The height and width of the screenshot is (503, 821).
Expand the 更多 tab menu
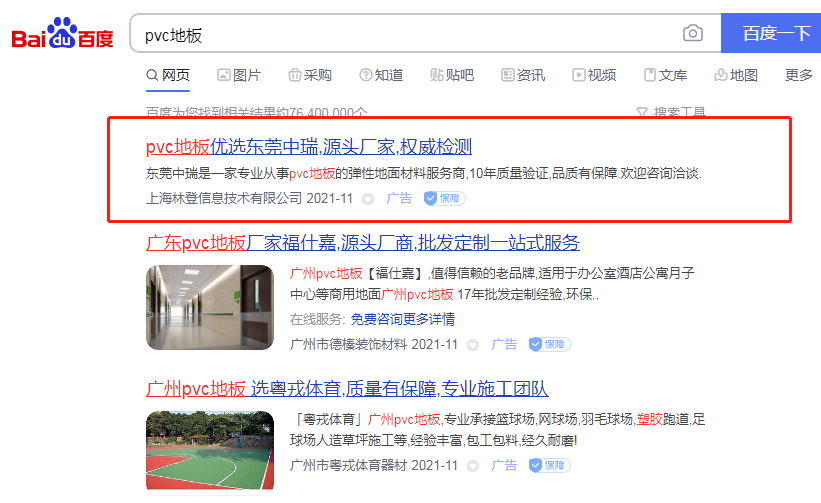click(798, 75)
